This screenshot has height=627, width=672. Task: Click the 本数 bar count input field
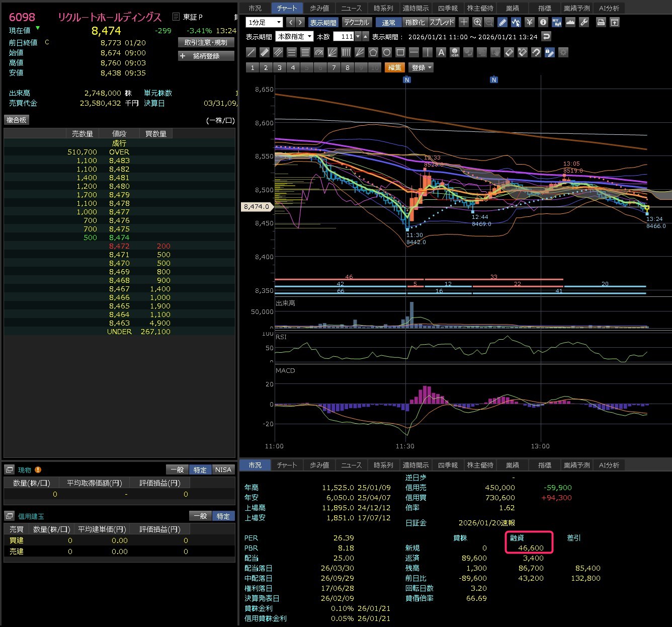click(x=344, y=37)
